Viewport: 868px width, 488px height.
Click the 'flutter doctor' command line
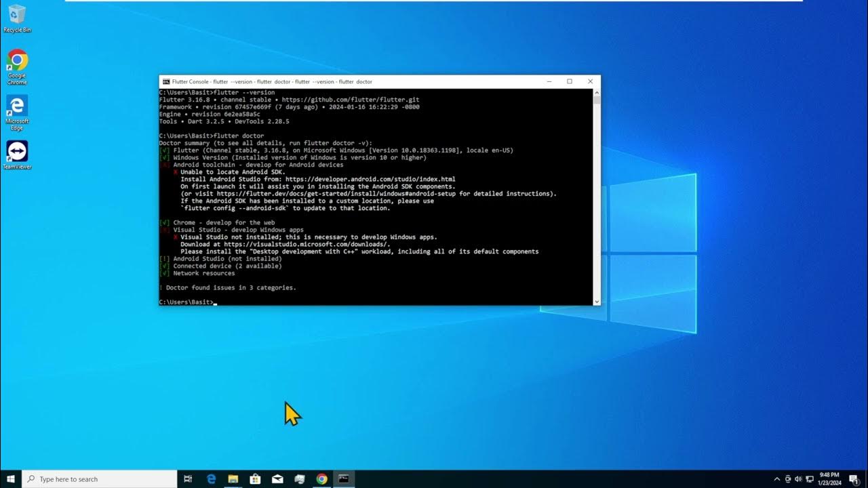click(x=212, y=136)
